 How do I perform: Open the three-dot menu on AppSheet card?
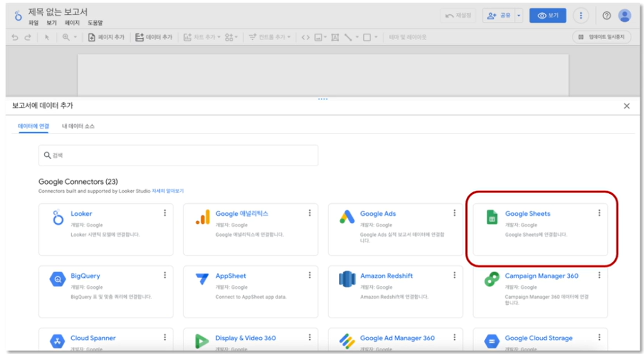[309, 275]
